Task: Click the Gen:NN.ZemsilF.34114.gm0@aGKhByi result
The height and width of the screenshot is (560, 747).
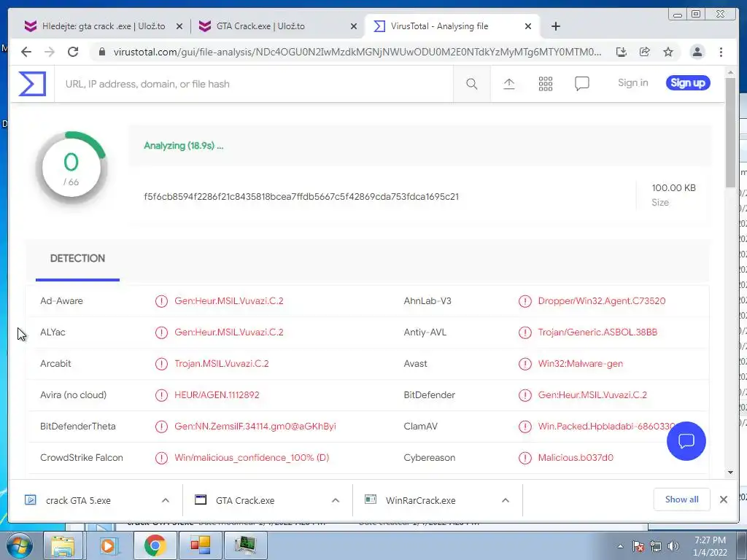Action: 255,426
